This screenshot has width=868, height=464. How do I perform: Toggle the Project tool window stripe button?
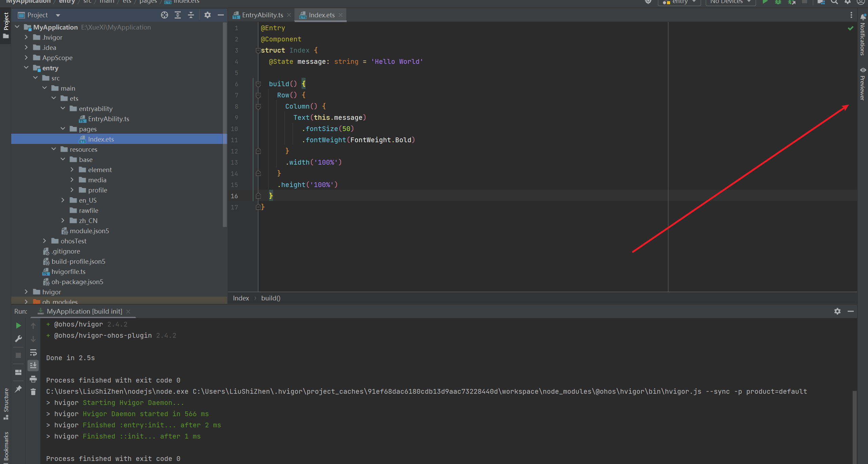(x=6, y=25)
